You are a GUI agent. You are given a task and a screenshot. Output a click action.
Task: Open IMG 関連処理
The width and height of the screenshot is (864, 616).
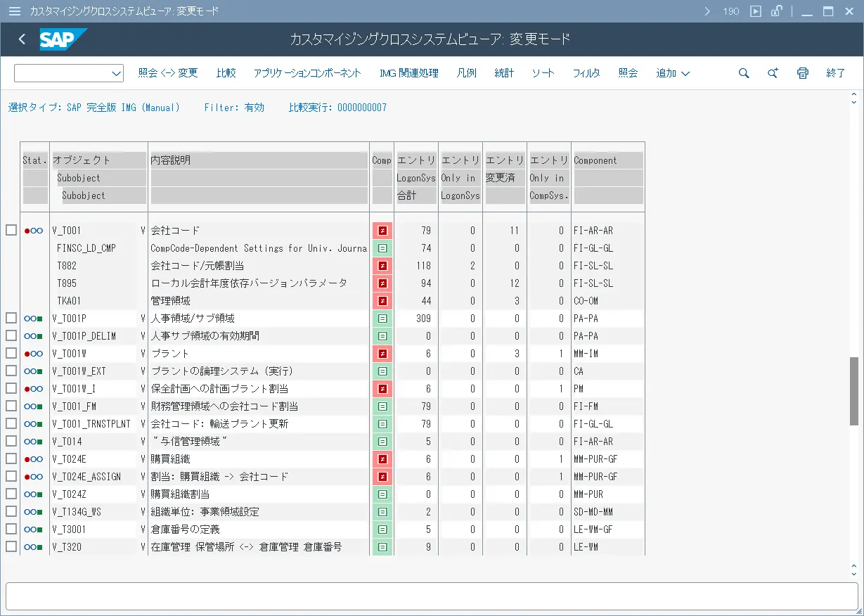(408, 73)
